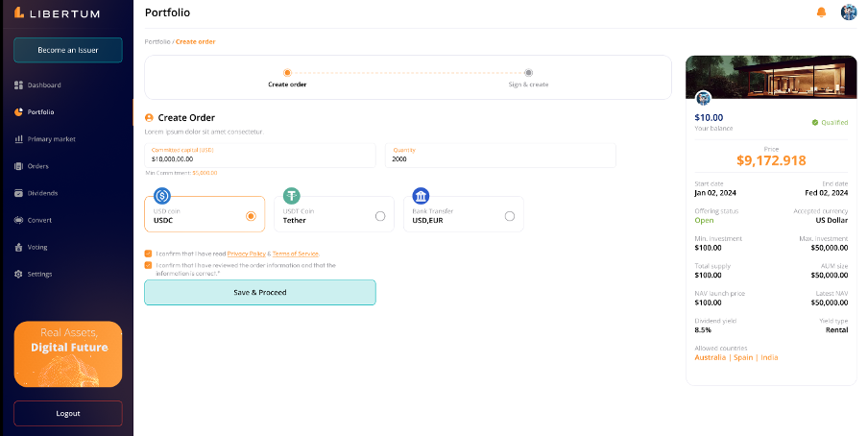The image size is (868, 436).
Task: Click the notification bell icon
Action: pos(821,12)
